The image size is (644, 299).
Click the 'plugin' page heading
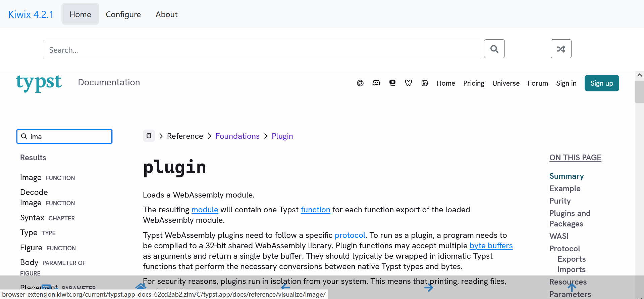tap(174, 167)
